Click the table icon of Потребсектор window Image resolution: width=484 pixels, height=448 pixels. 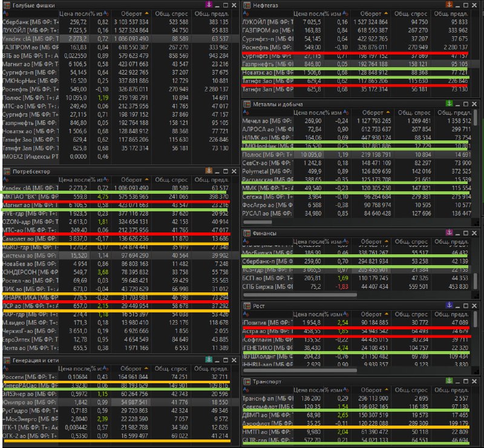(x=6, y=171)
